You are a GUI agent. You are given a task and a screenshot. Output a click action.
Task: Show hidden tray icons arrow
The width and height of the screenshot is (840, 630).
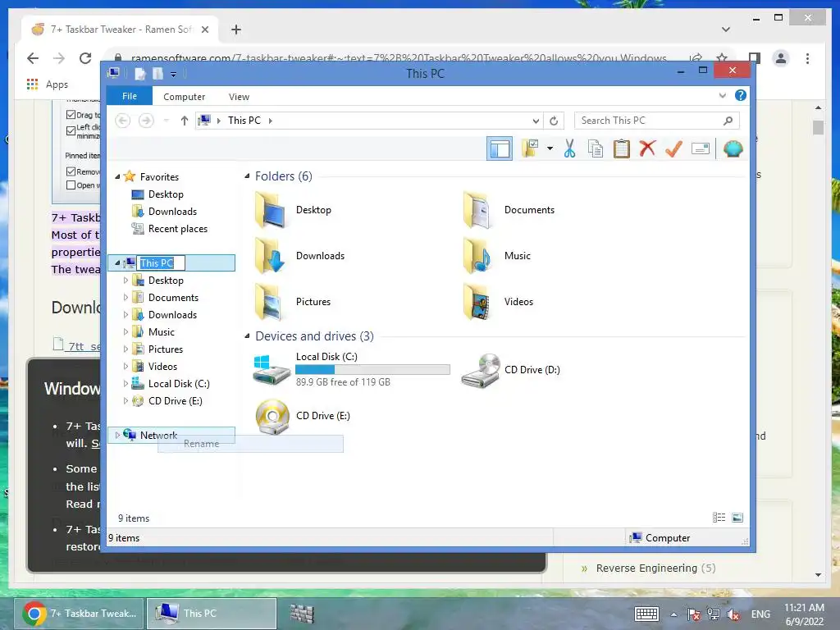click(674, 614)
